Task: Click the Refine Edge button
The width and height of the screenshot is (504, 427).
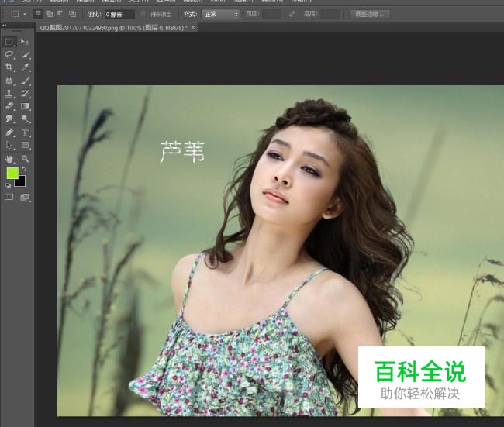Action: click(x=370, y=14)
